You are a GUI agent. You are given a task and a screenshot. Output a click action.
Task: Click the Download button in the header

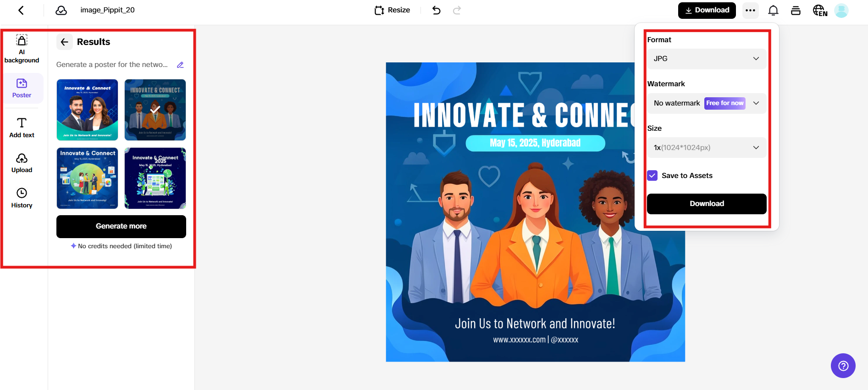(x=707, y=11)
